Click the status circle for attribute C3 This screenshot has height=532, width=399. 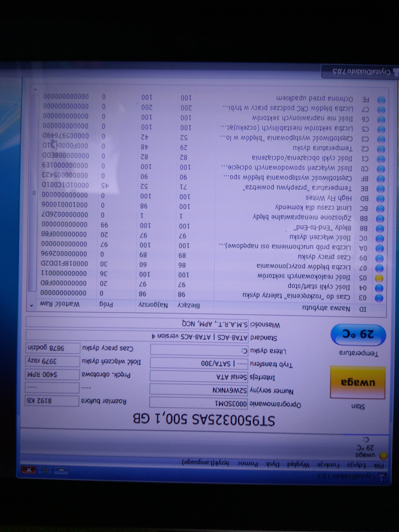coord(381,139)
